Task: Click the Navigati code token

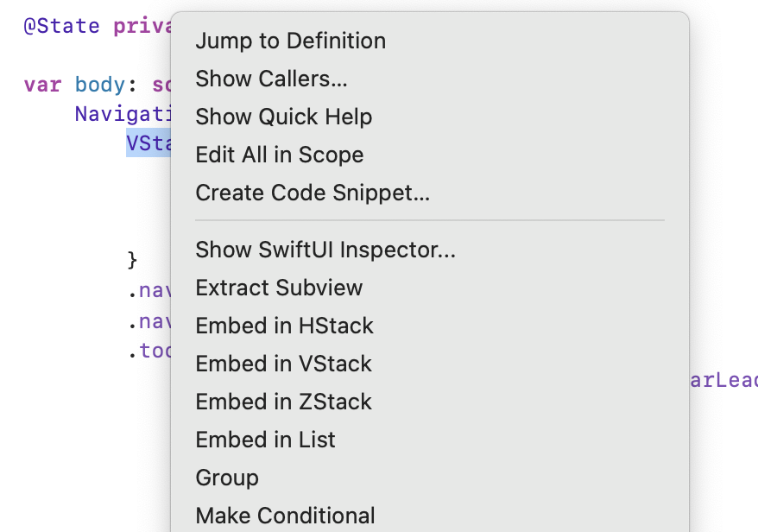Action: 123,114
